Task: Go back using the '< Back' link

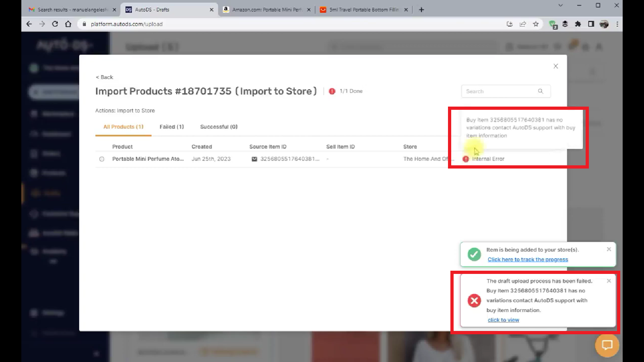Action: click(104, 77)
